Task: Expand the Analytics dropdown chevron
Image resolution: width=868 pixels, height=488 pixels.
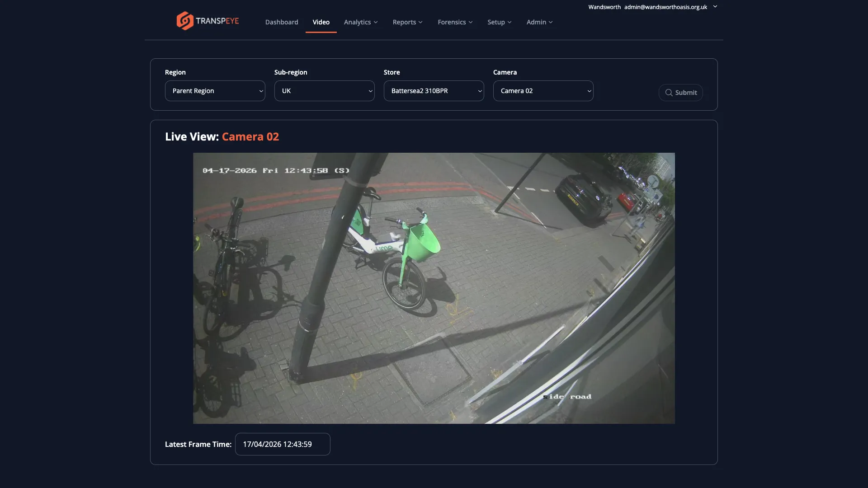Action: pos(376,22)
